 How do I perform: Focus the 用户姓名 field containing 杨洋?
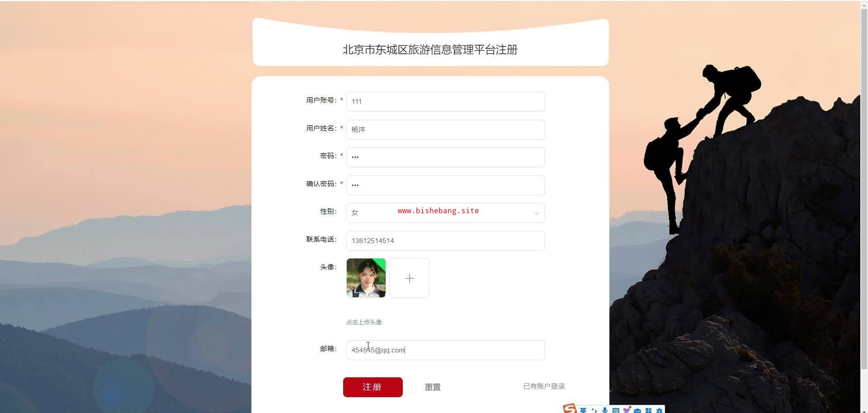point(445,130)
